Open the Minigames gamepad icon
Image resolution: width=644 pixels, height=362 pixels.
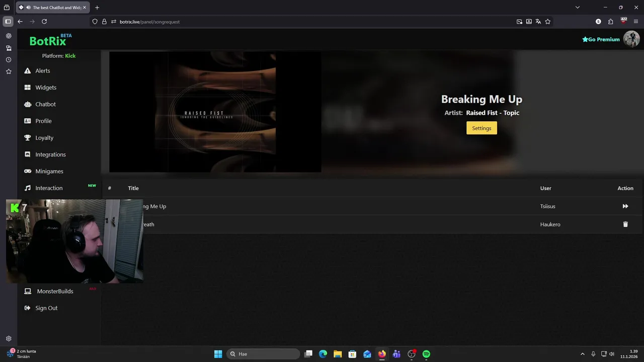[27, 171]
